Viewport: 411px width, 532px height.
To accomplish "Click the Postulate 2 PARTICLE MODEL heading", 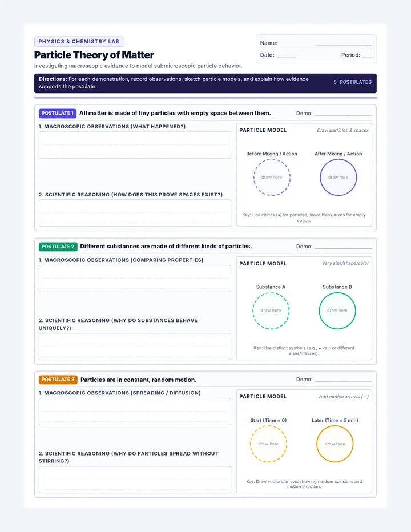I will pos(263,264).
